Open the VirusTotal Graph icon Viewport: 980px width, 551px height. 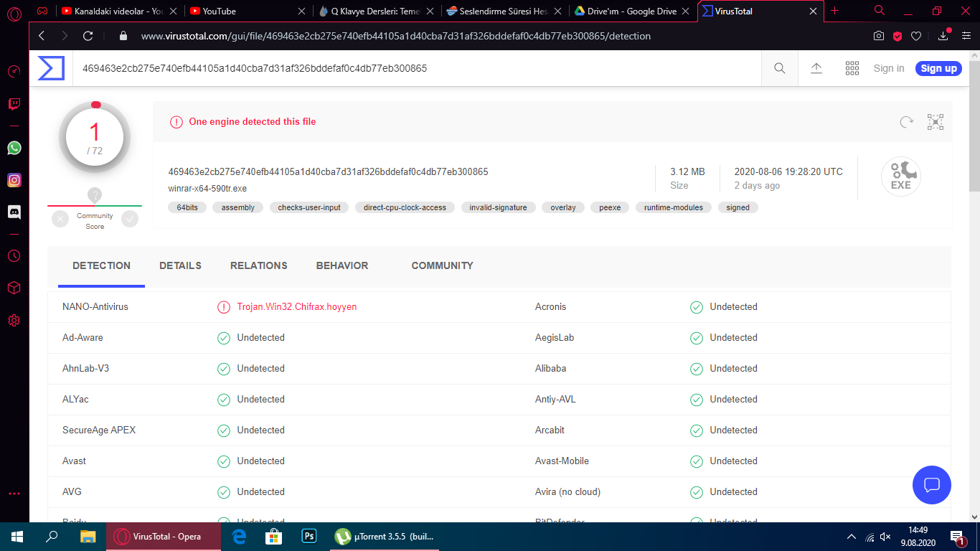(936, 122)
